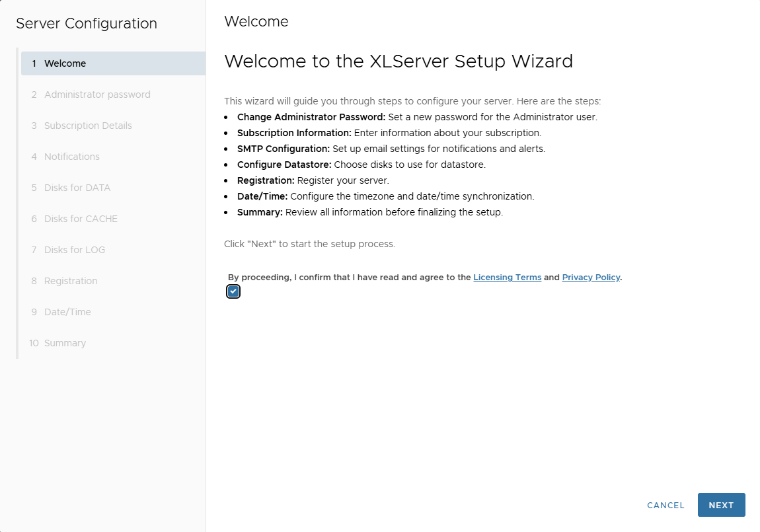
Task: Click the Server Configuration heading
Action: click(x=86, y=24)
